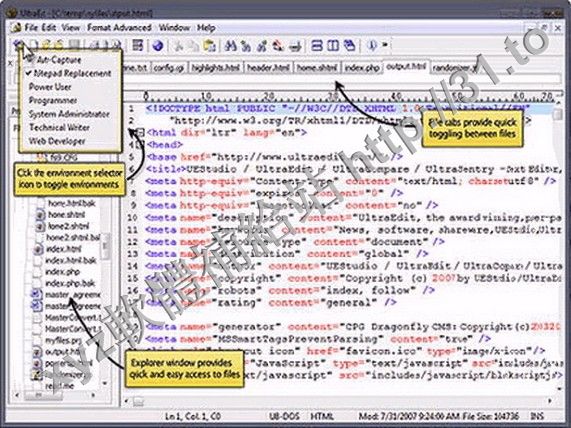Click the HTML status bar field
571x428 pixels.
[322, 416]
